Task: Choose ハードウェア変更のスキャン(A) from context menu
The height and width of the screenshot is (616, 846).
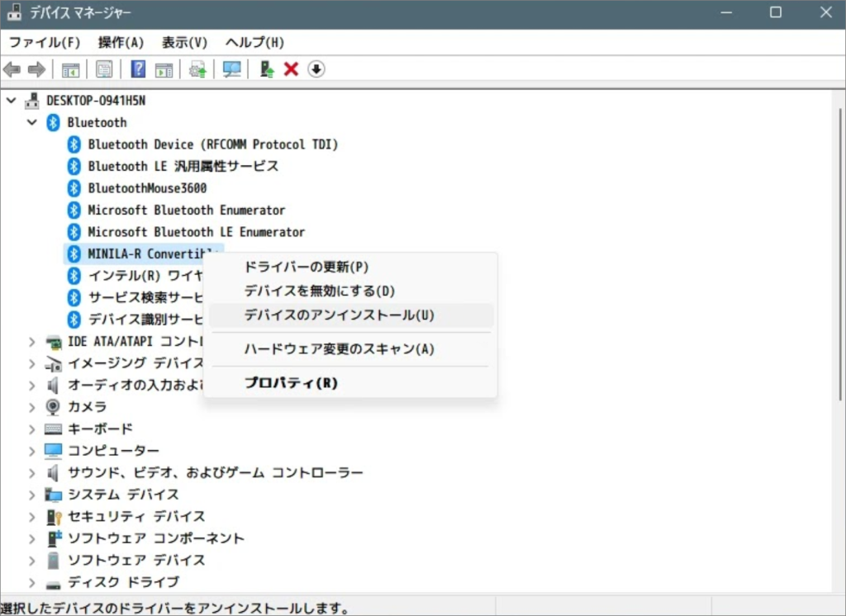Action: 350,349
